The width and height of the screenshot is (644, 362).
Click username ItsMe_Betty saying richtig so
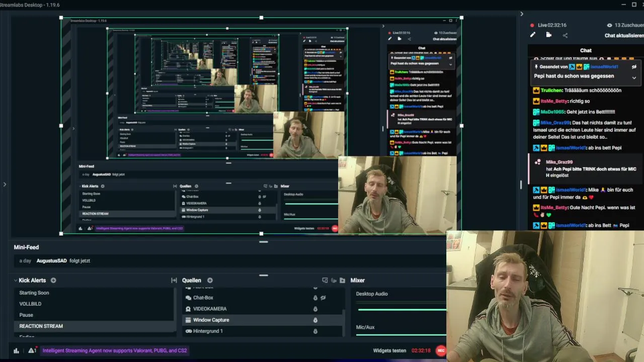point(555,101)
